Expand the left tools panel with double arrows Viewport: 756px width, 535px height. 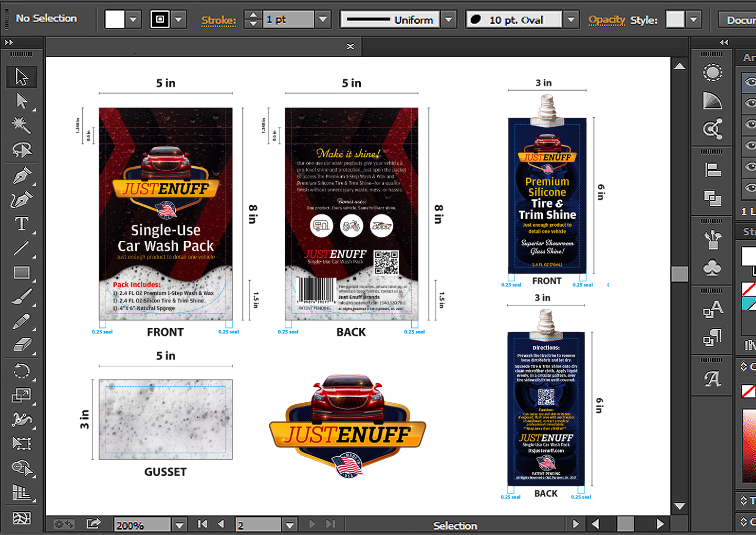(x=9, y=42)
